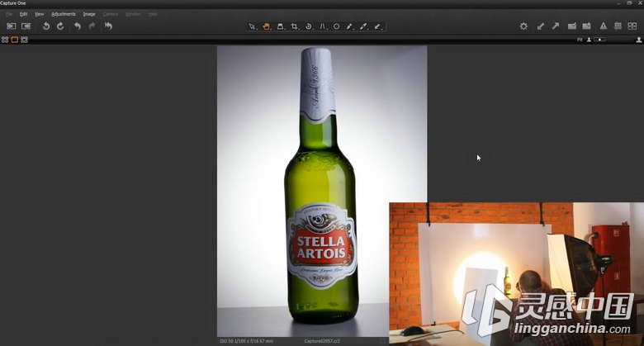Click the copy adjustments down-left arrow icon
Image resolution: width=644 pixels, height=346 pixels.
coord(541,26)
